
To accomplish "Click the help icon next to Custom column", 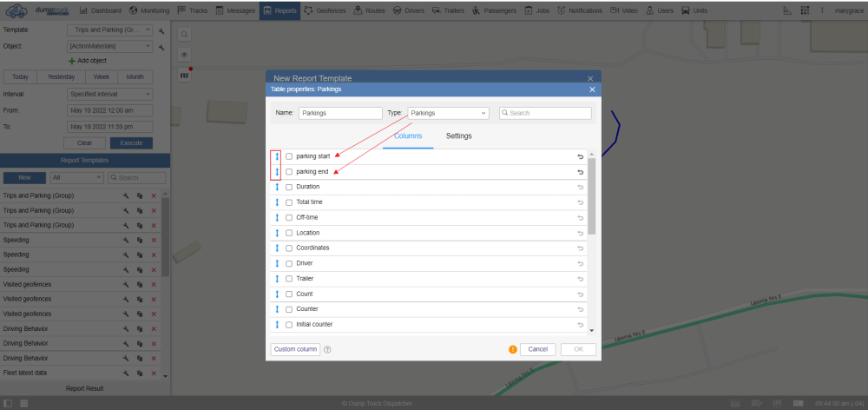I will (x=327, y=349).
